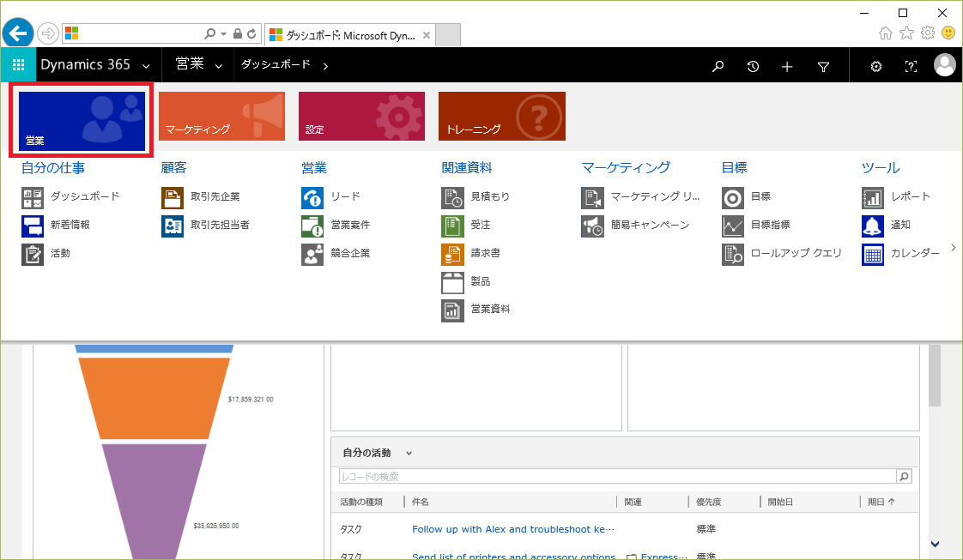Click the plus quick create icon
The height and width of the screenshot is (560, 963).
[787, 66]
